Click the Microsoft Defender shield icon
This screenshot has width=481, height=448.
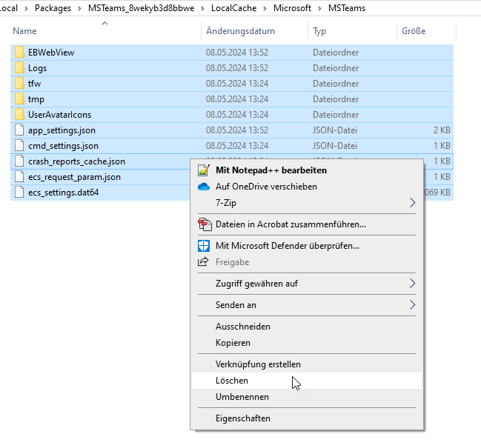[x=204, y=246]
